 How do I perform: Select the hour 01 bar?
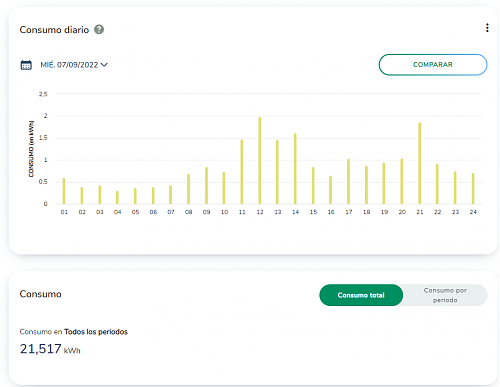coord(64,191)
